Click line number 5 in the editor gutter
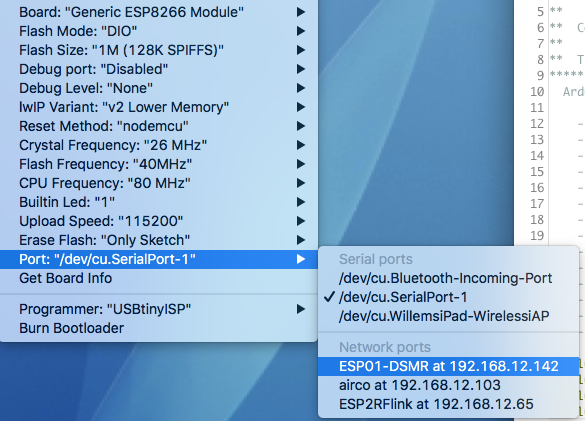585x421 pixels. (541, 12)
